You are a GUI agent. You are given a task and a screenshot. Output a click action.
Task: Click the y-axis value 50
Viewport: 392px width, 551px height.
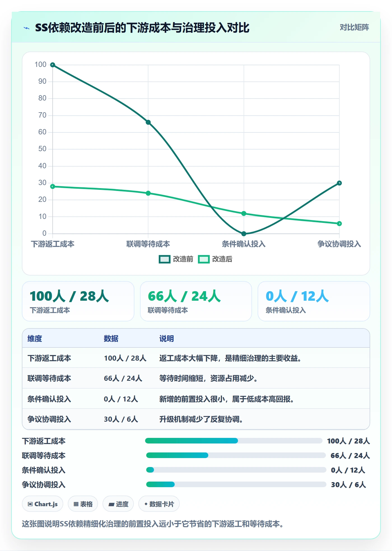(42, 149)
